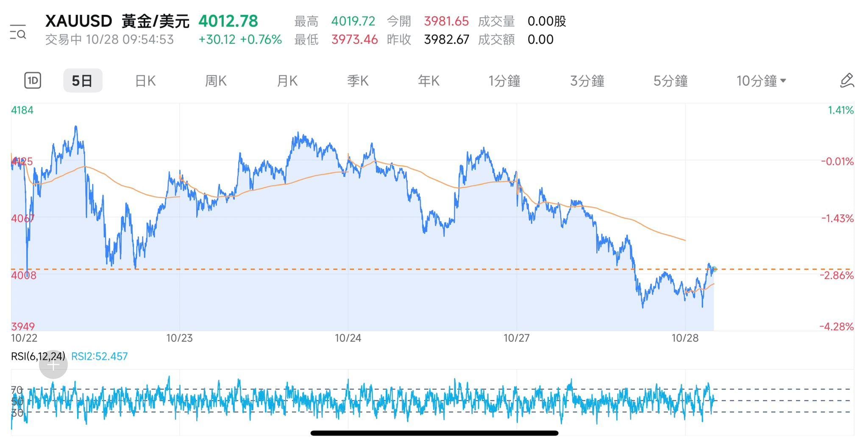Select the 5日 chart tab
Viewport: 868px width, 444px height.
[x=83, y=80]
